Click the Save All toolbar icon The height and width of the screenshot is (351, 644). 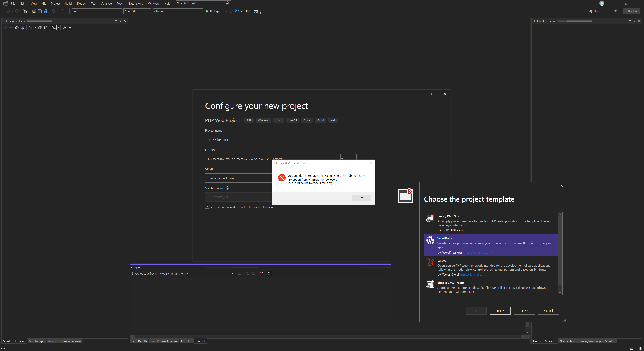coord(45,11)
